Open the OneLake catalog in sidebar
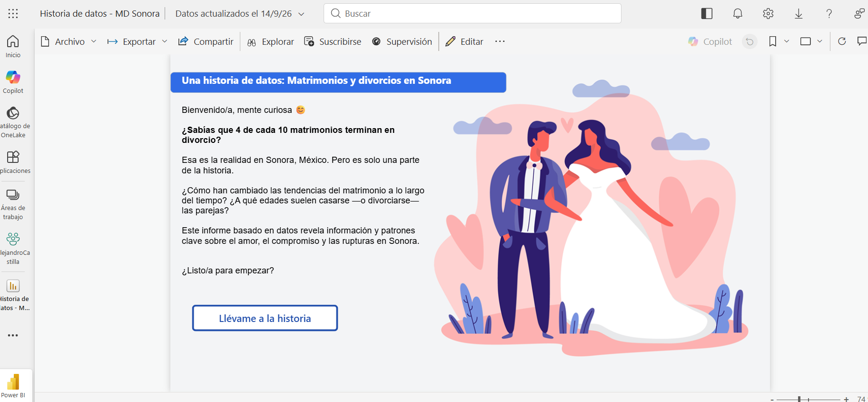The width and height of the screenshot is (868, 402). coord(13,122)
